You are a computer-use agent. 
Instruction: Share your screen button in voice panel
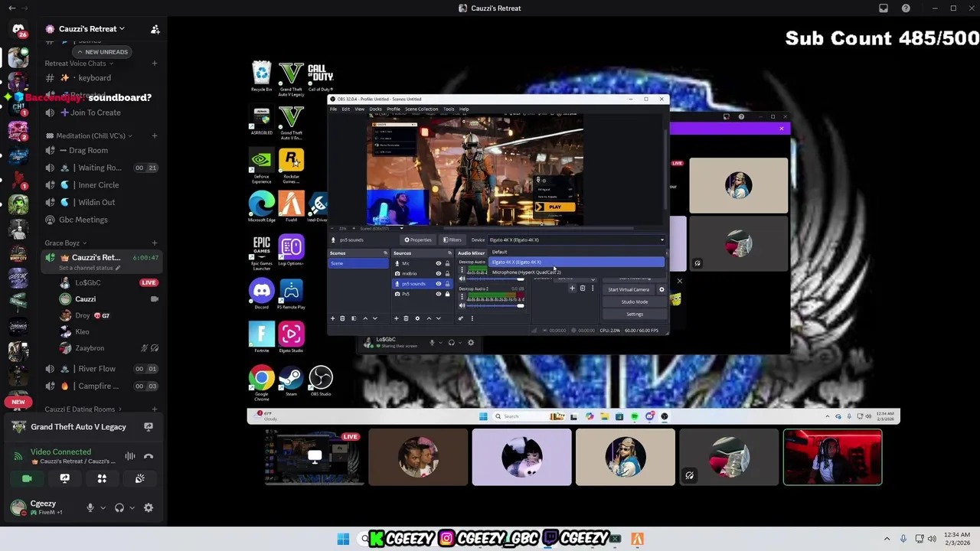click(64, 479)
